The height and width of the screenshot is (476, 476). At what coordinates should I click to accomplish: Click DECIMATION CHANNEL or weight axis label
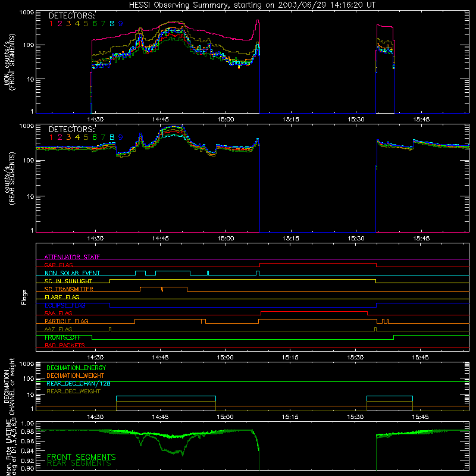click(x=9, y=386)
